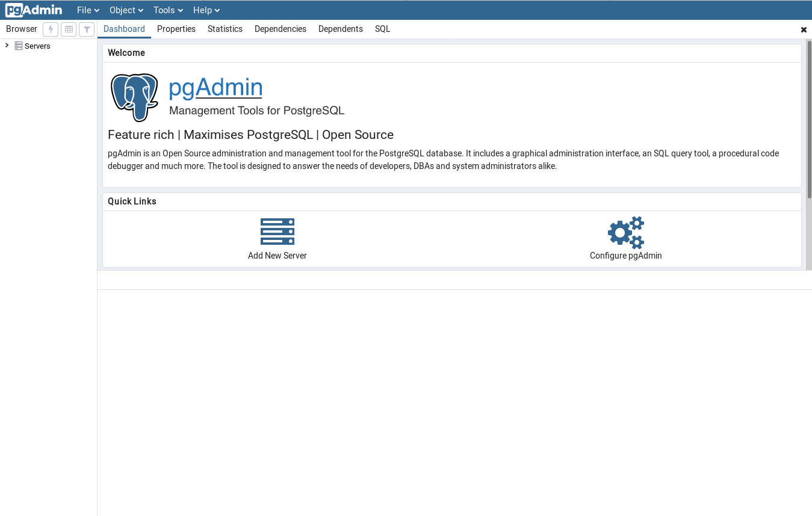Screen dimensions: 812x516
Task: Switch to the SQL tab
Action: [x=382, y=28]
